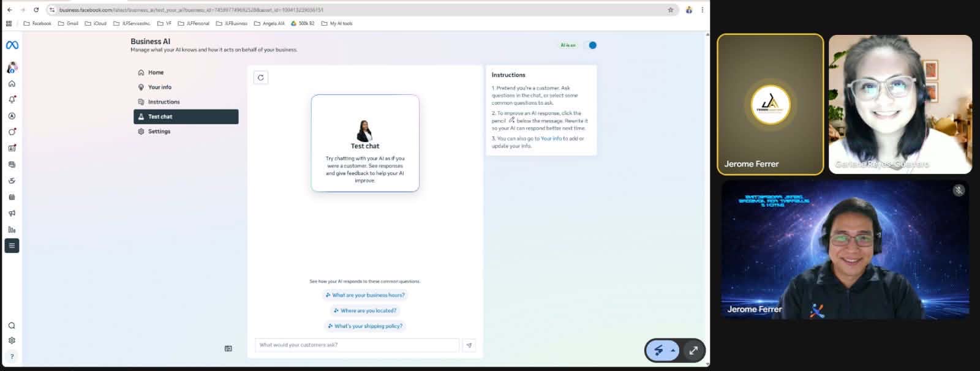Open the circular arrows icon in sidebar
Image resolution: width=980 pixels, height=371 pixels.
(12, 181)
